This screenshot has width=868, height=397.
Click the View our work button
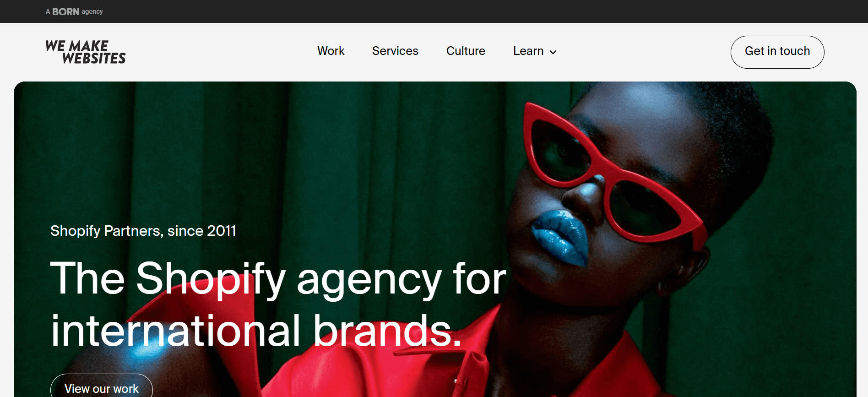pyautogui.click(x=102, y=387)
